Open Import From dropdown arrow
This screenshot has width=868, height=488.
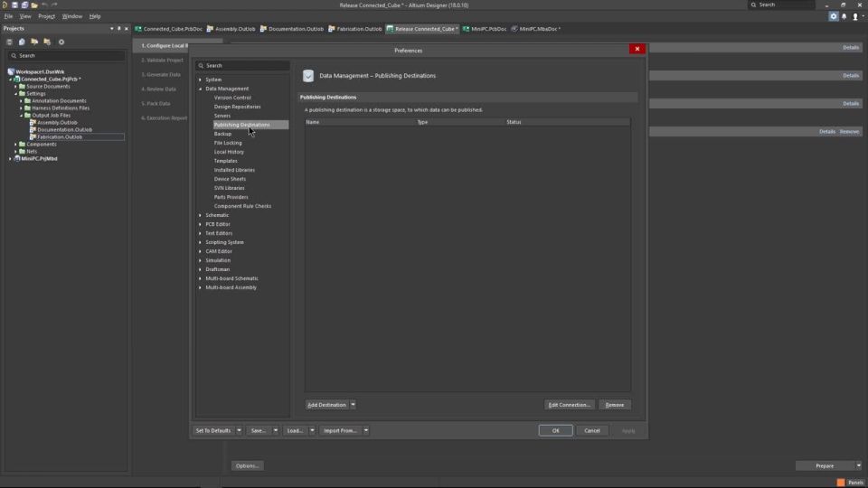pyautogui.click(x=366, y=430)
